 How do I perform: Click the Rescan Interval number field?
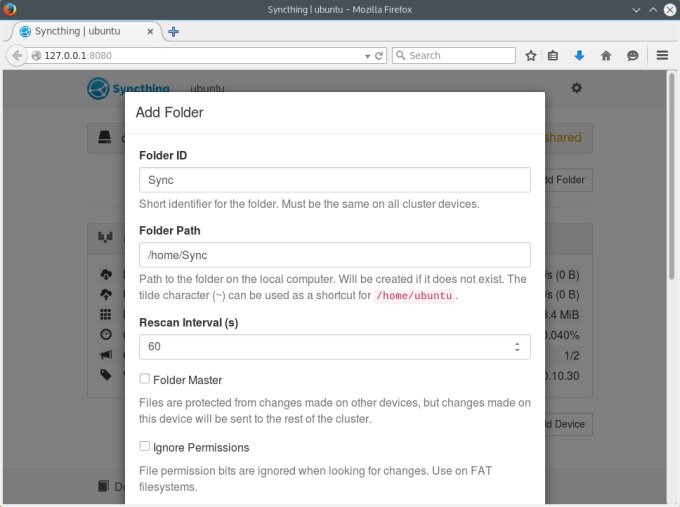coord(334,347)
